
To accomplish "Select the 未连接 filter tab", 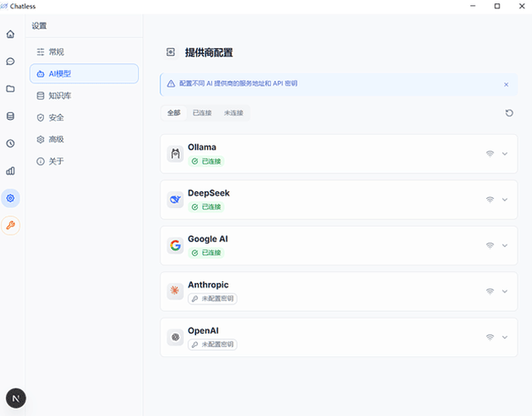I will [x=234, y=113].
